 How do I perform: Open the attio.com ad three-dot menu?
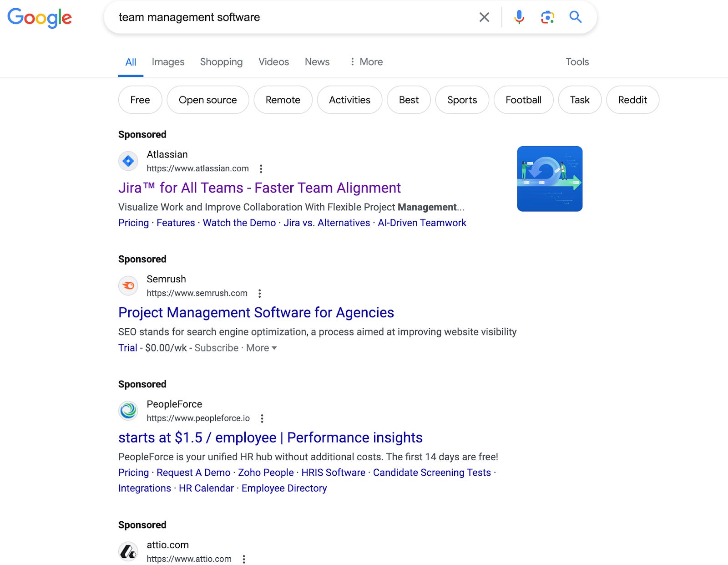click(244, 559)
